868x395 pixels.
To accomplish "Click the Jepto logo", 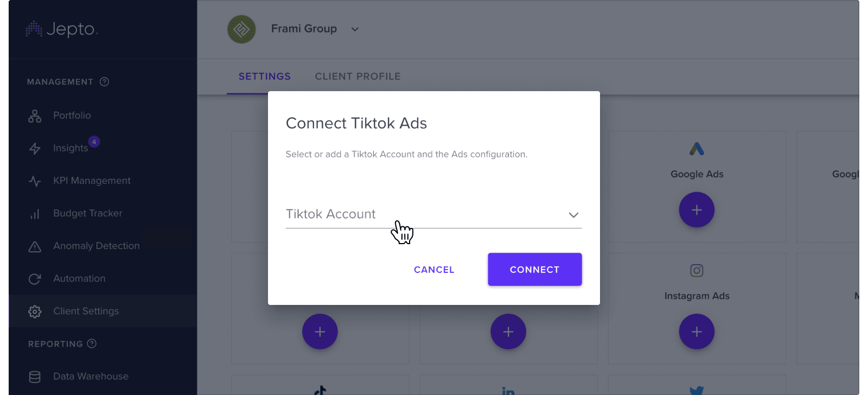I will [x=62, y=29].
